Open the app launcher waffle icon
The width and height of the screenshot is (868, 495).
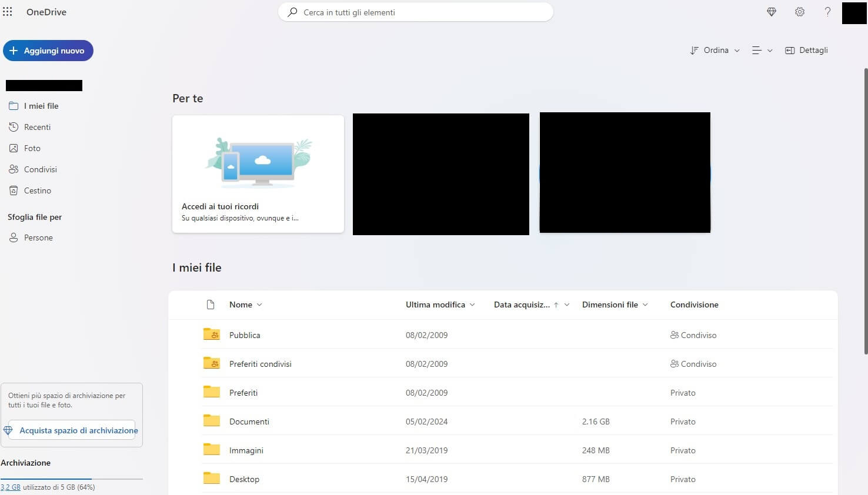(x=8, y=12)
